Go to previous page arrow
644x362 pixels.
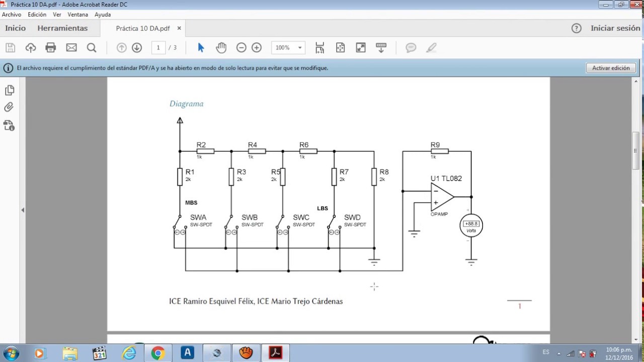[121, 48]
